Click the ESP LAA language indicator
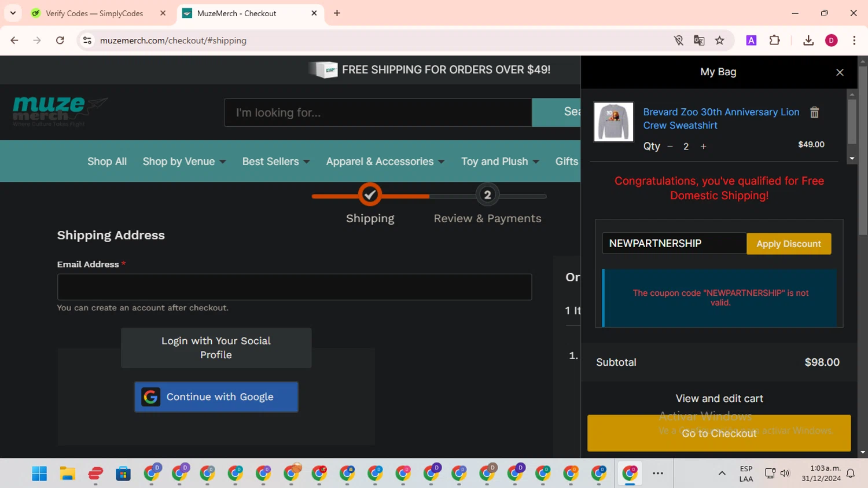The height and width of the screenshot is (488, 868). click(746, 474)
